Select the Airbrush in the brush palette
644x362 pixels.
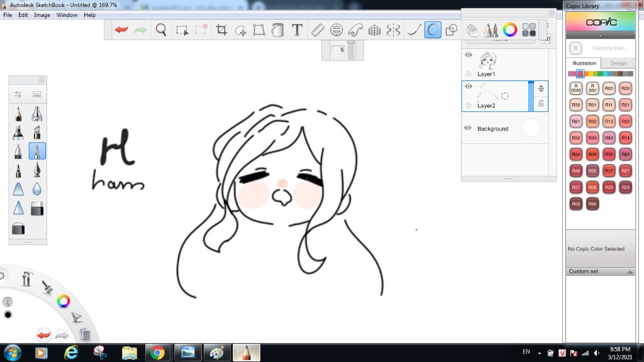tap(37, 114)
